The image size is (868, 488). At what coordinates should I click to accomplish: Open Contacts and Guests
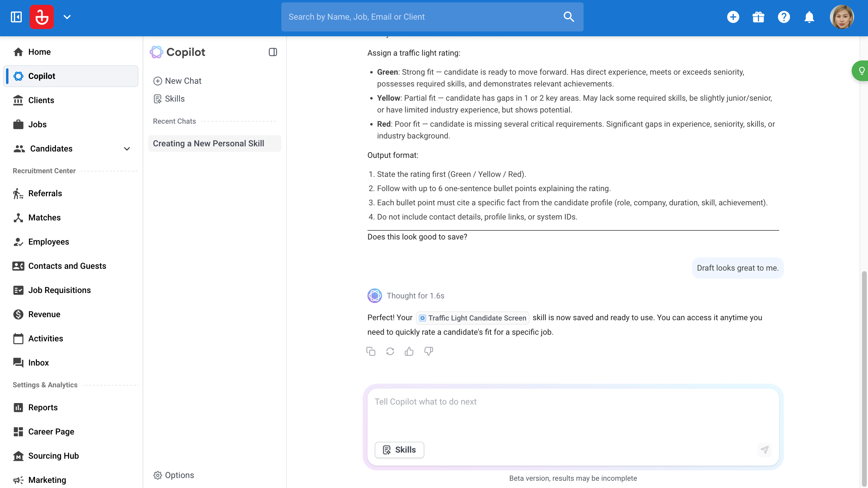click(71, 266)
